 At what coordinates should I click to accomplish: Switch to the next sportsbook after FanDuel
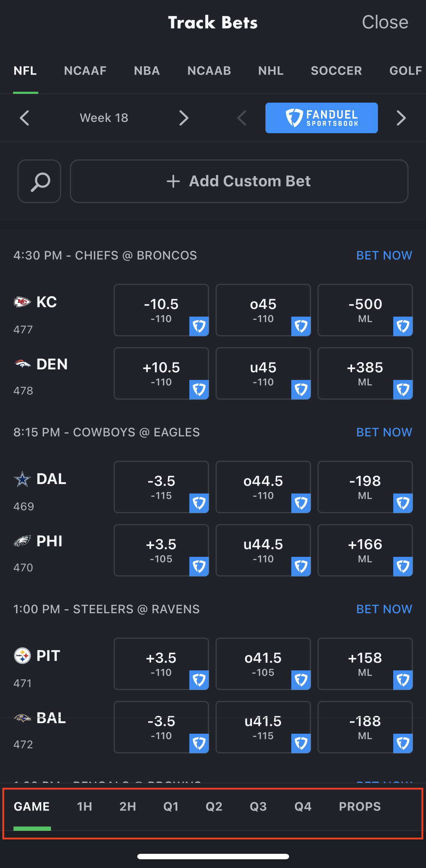401,118
